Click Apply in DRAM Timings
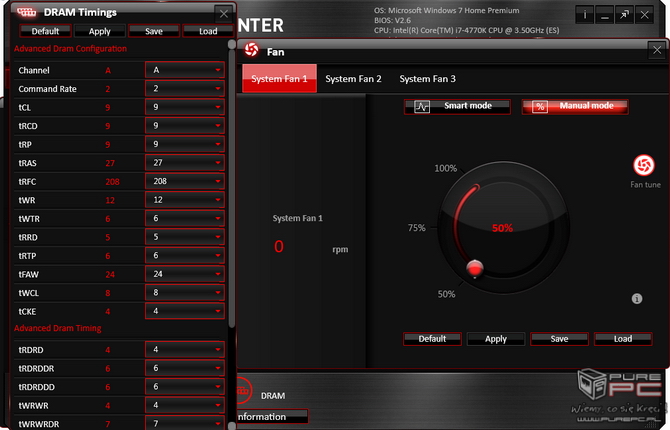 100,31
